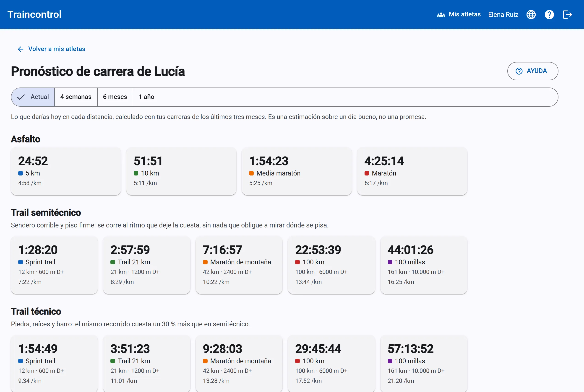Switch forecast to 1 año
Viewport: 584px width, 392px height.
[146, 97]
